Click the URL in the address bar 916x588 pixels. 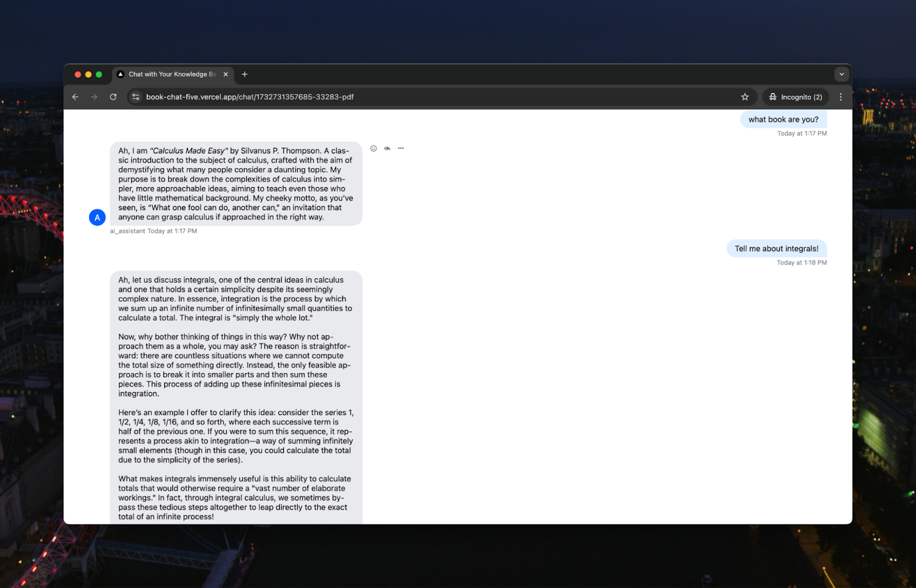[x=250, y=97]
